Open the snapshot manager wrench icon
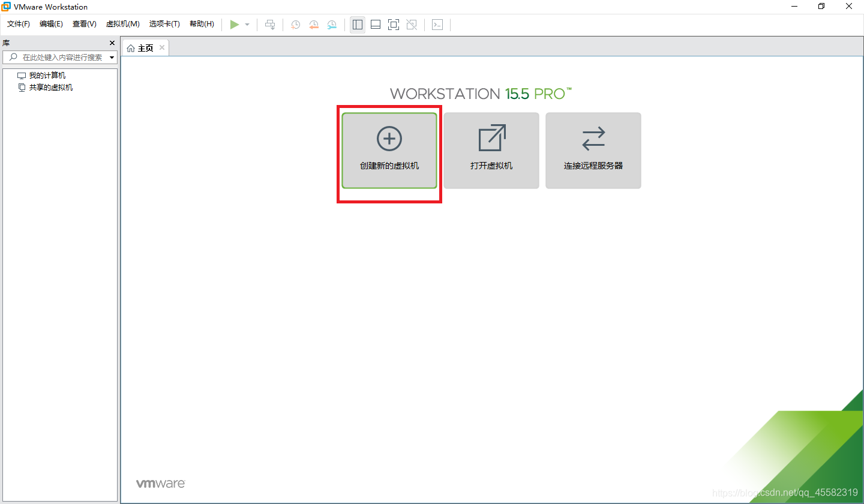The width and height of the screenshot is (864, 504). 332,25
